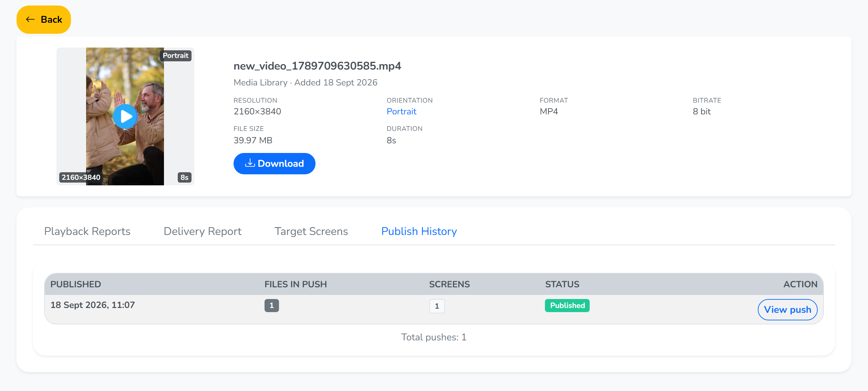Open the Publish History tab
Image resolution: width=868 pixels, height=391 pixels.
[419, 231]
